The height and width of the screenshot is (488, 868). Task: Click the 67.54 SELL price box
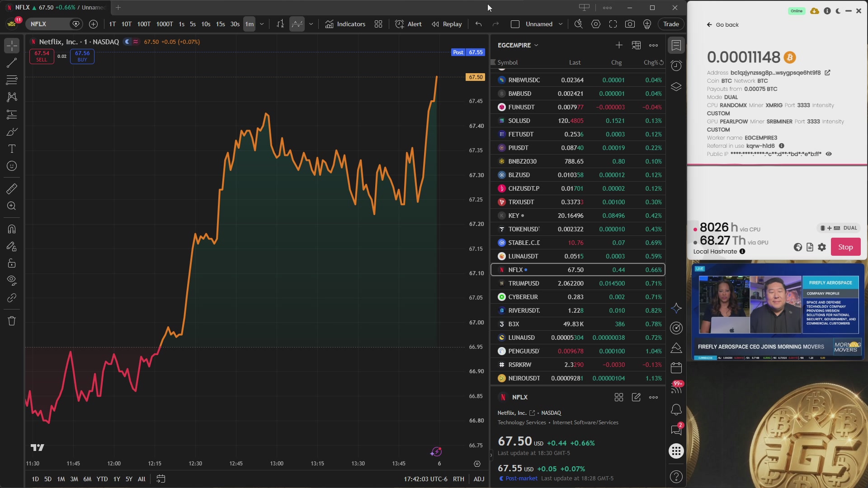[42, 56]
